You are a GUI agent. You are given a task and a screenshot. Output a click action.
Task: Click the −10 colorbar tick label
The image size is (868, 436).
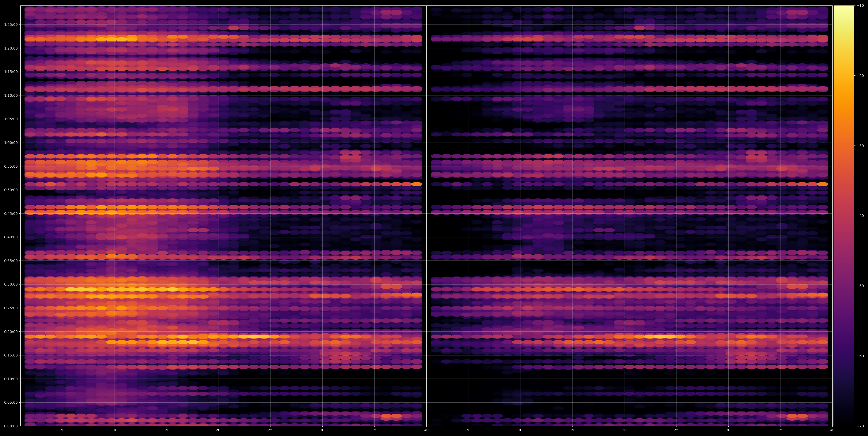click(860, 5)
